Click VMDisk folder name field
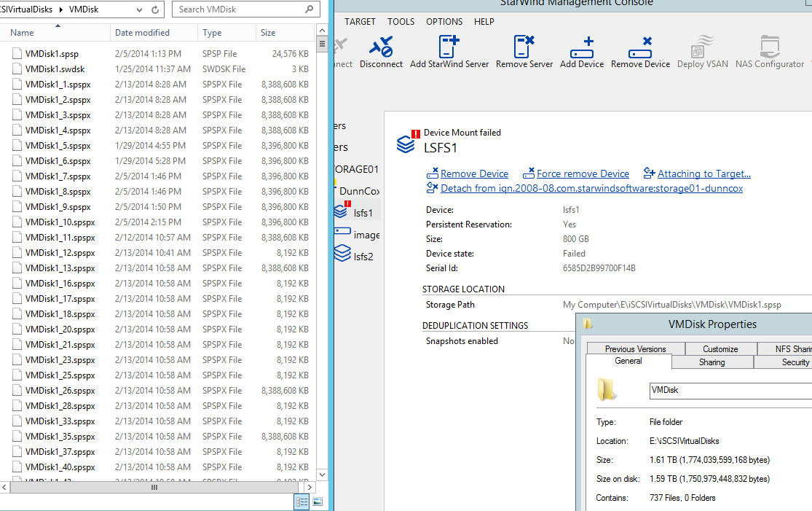The image size is (812, 511). [x=730, y=390]
